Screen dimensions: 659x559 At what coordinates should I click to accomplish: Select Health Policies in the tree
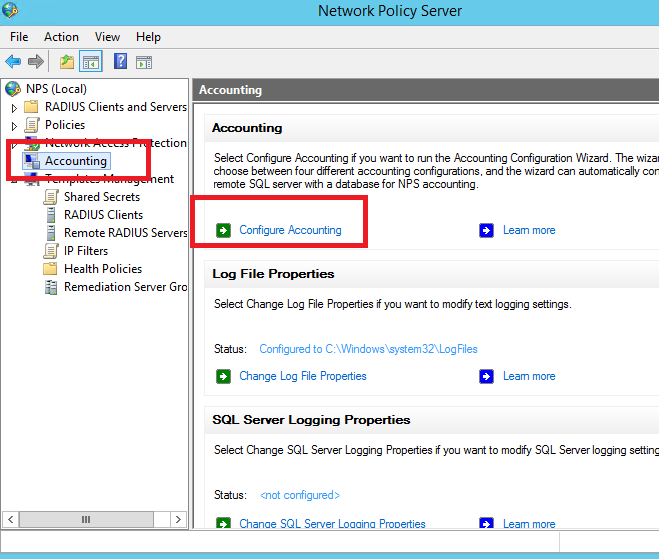pyautogui.click(x=103, y=269)
